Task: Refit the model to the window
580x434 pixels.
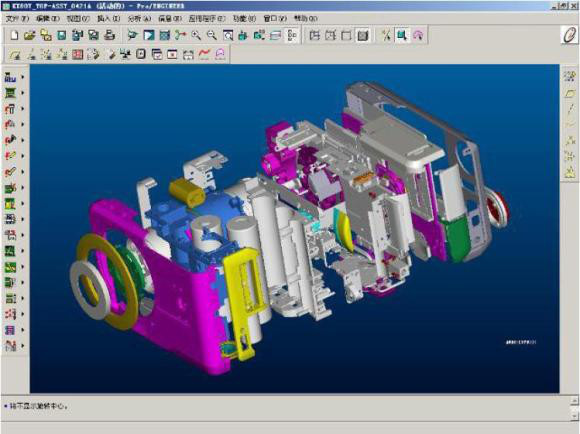Action: (228, 36)
